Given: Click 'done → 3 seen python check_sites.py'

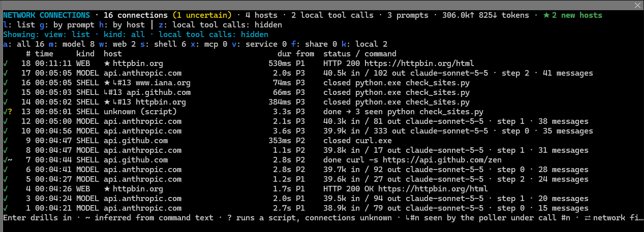Looking at the screenshot, I should tap(403, 112).
